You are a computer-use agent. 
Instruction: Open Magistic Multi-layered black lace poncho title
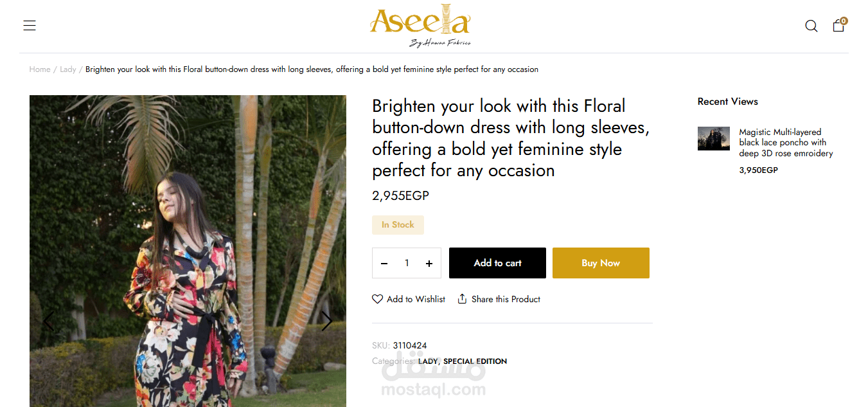(x=785, y=143)
